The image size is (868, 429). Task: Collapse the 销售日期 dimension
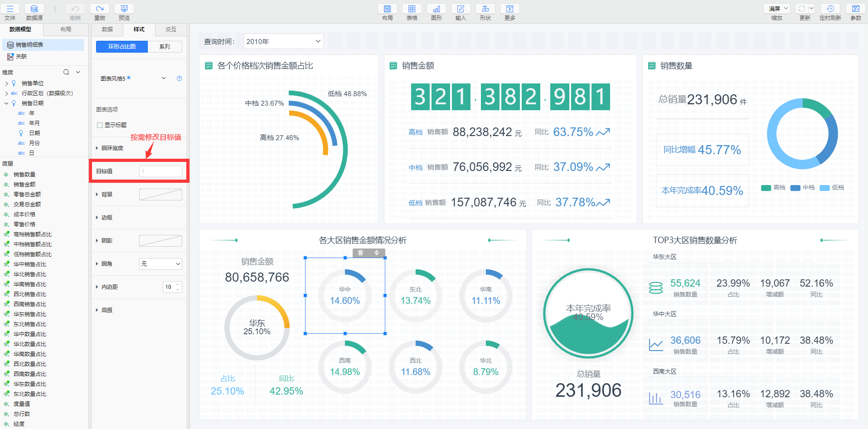6,103
